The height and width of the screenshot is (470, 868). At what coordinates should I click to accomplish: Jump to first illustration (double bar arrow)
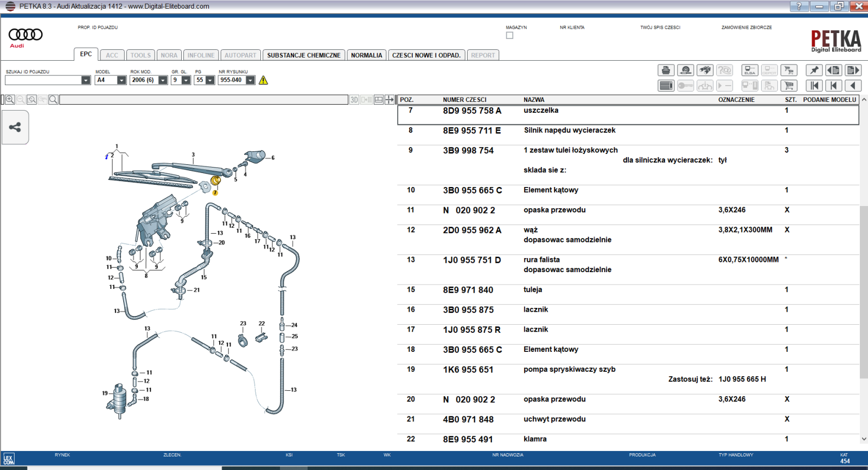point(814,86)
